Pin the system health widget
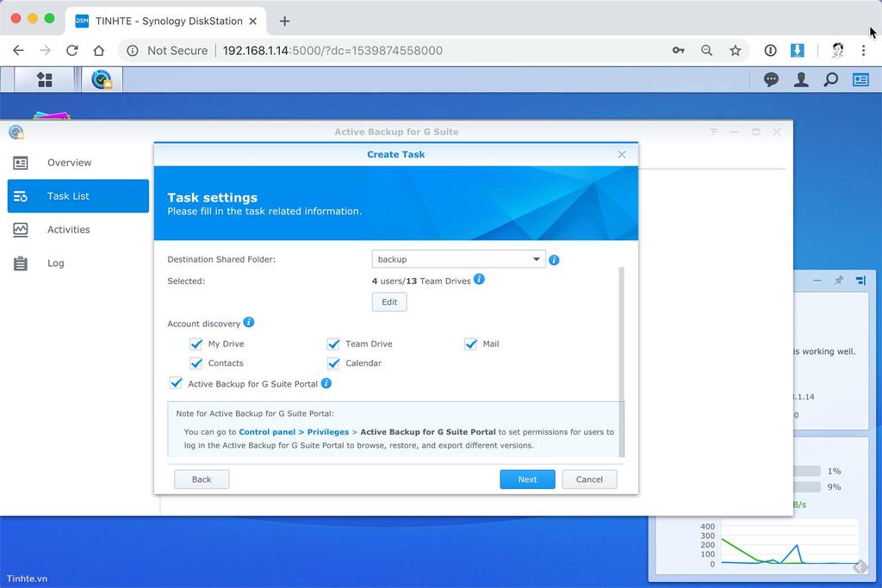882x588 pixels. (x=839, y=280)
